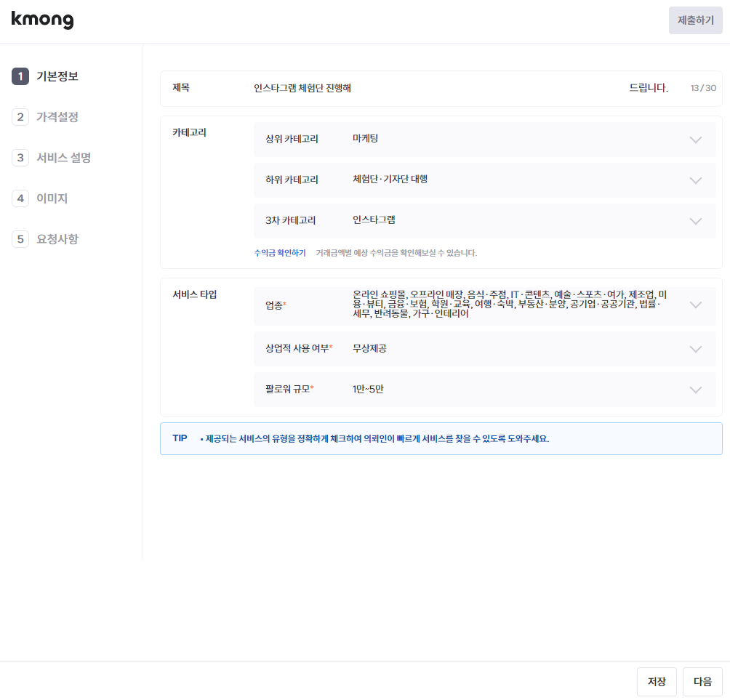Click the chevron on 하위 카테고리 row
Image resolution: width=730 pixels, height=700 pixels.
pos(696,180)
